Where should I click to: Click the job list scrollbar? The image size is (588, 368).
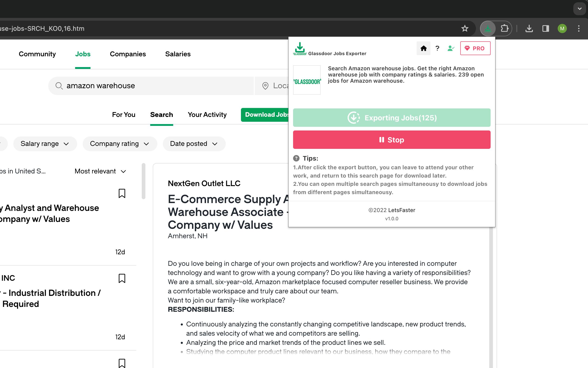click(x=144, y=181)
